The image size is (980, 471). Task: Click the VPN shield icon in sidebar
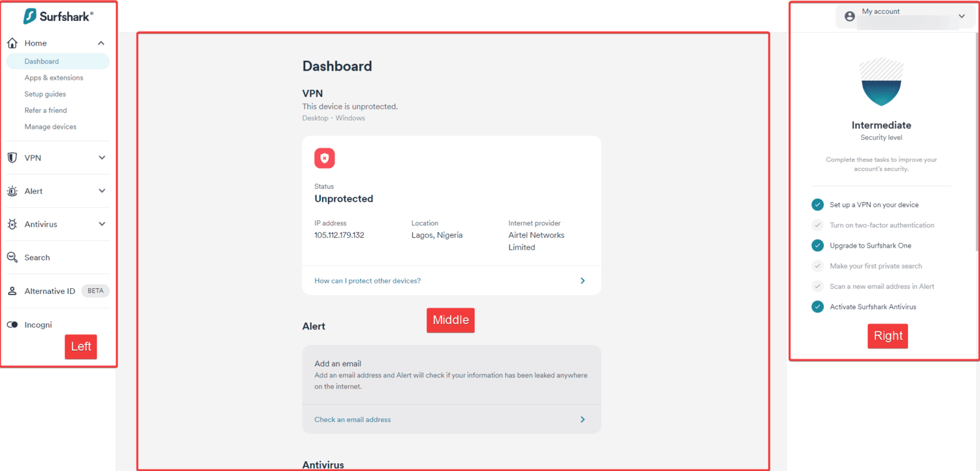(x=12, y=157)
